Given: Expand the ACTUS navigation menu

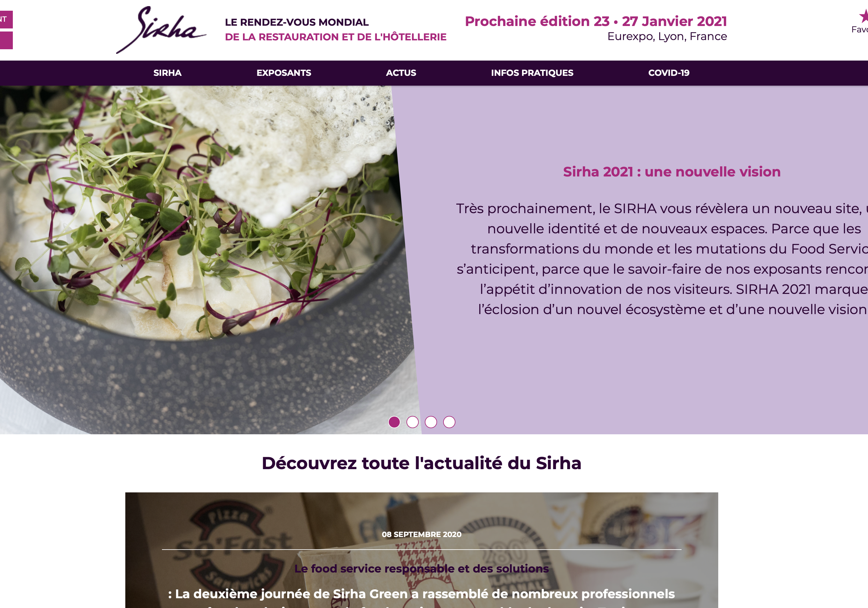Looking at the screenshot, I should click(401, 73).
